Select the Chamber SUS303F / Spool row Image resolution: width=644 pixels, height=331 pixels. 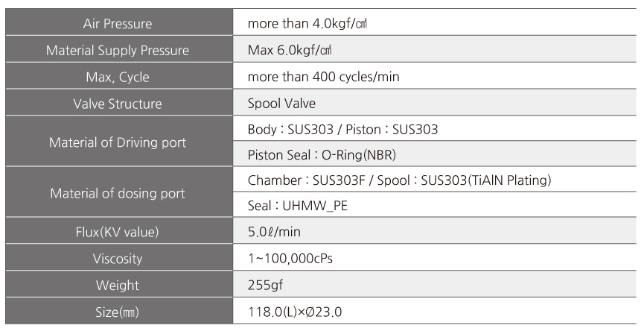pyautogui.click(x=435, y=179)
